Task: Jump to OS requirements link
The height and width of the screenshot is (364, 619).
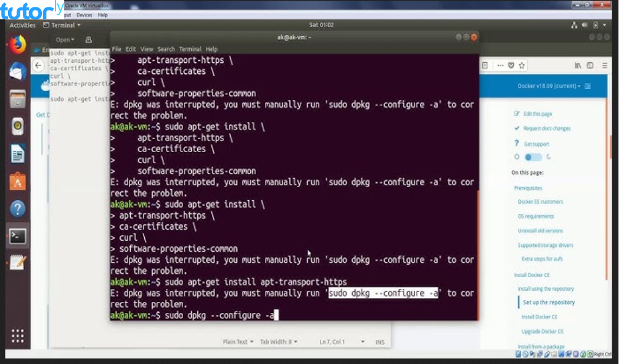Action: pos(536,216)
